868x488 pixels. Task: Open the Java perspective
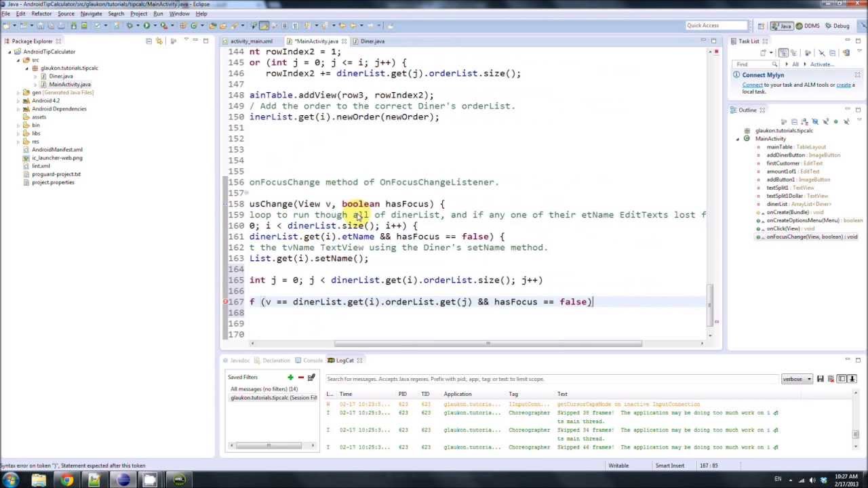tap(781, 26)
